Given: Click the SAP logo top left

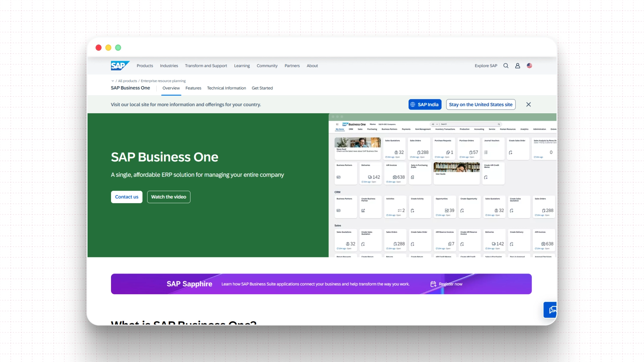Looking at the screenshot, I should (119, 66).
